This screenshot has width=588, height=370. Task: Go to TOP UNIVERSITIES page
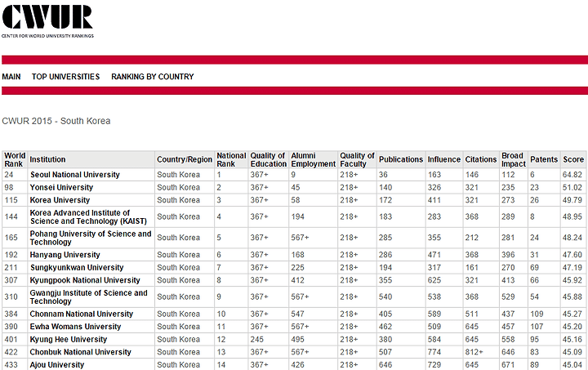[65, 77]
